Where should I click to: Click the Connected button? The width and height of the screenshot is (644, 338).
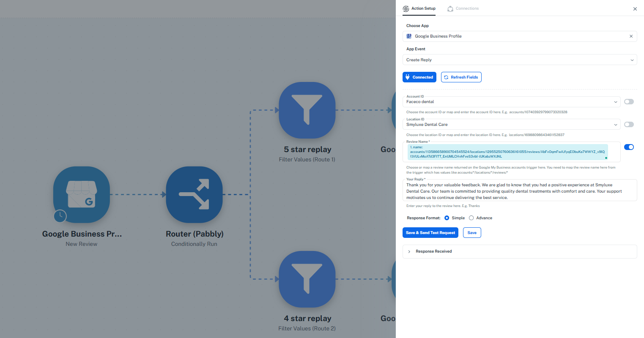(x=419, y=77)
